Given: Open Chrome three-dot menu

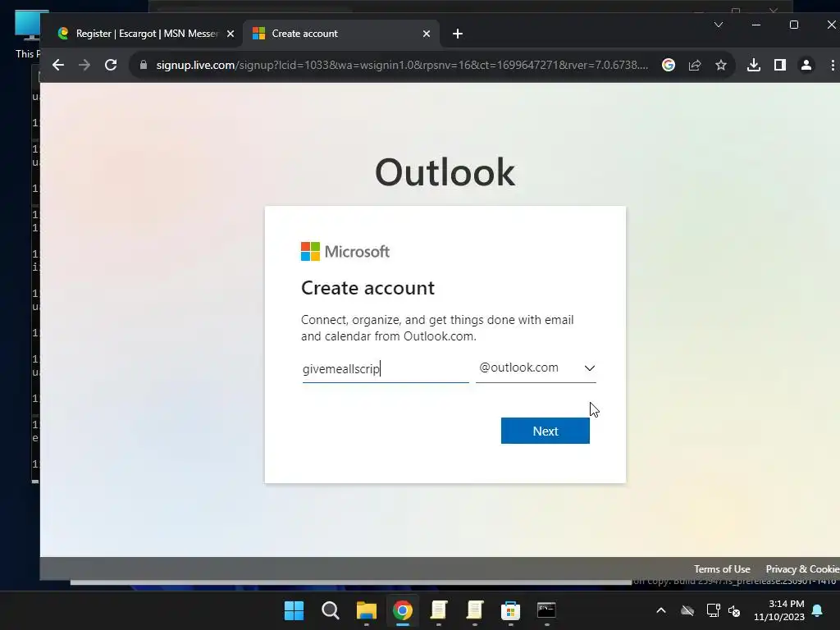Looking at the screenshot, I should coord(833,65).
